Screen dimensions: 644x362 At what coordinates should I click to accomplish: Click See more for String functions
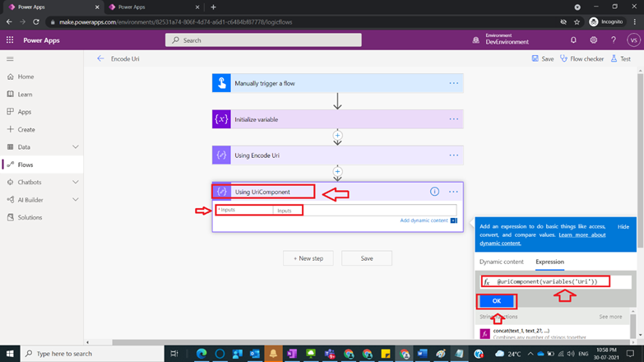(610, 317)
